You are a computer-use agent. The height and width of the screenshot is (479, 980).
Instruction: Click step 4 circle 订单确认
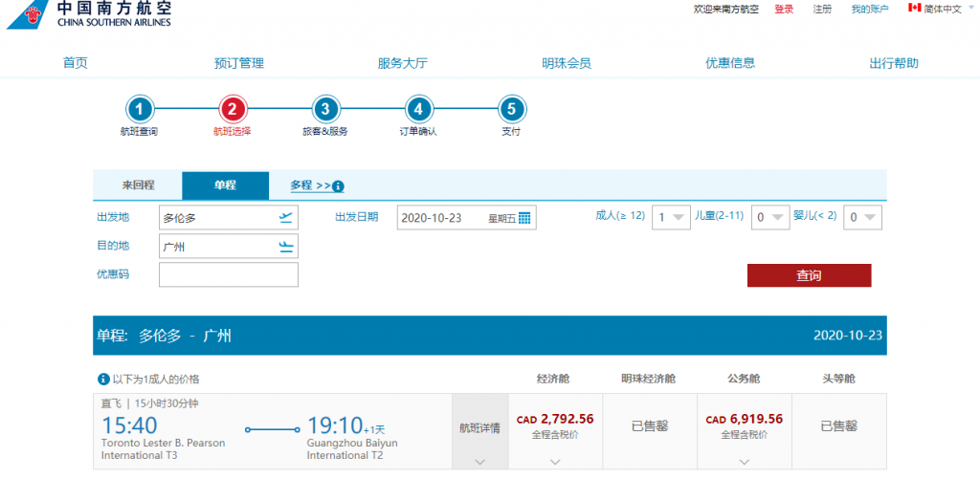(x=418, y=110)
